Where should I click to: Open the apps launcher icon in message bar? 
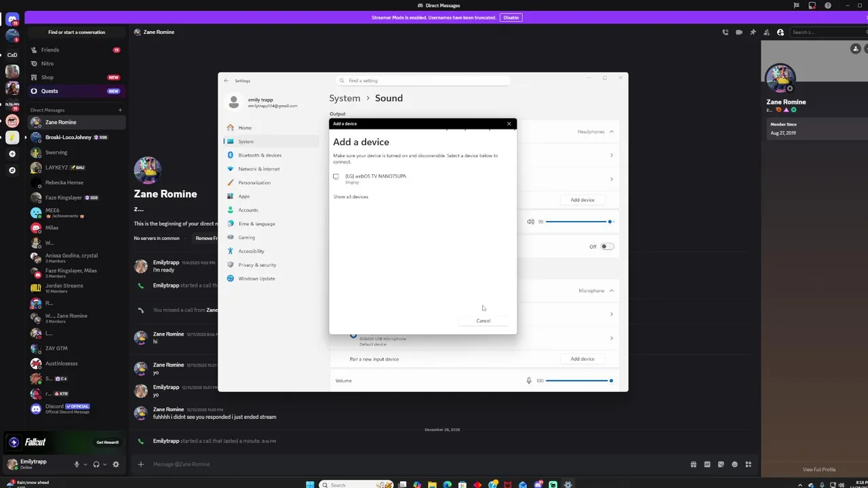(x=749, y=464)
